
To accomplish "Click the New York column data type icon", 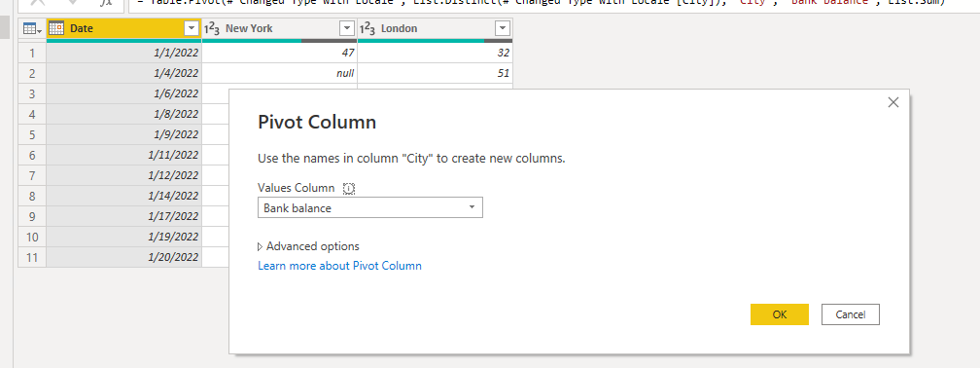I will click(211, 29).
